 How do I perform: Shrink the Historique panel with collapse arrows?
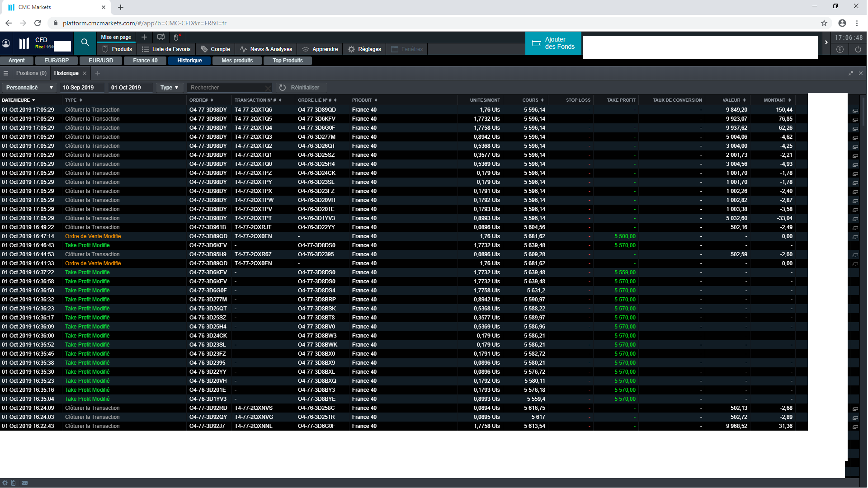pyautogui.click(x=850, y=73)
